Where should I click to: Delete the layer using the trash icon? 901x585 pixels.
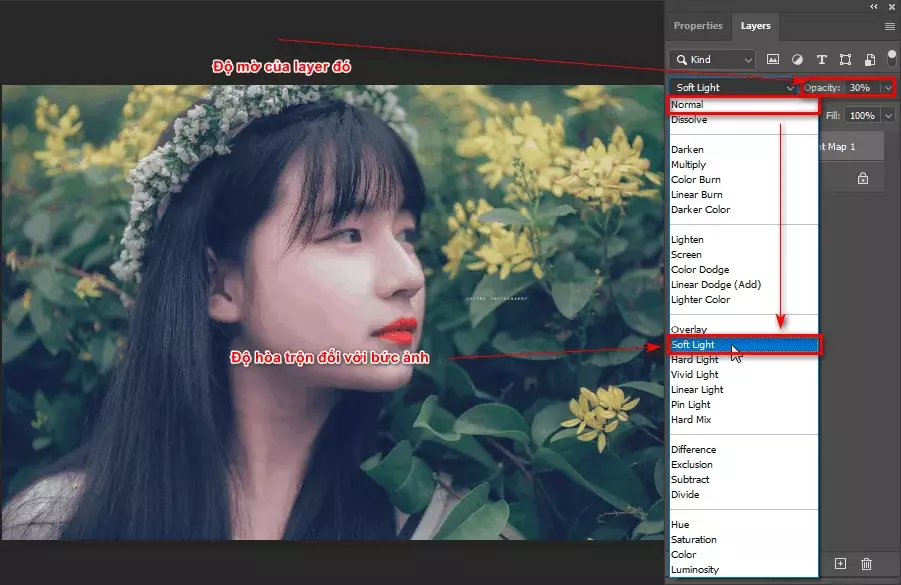866,563
